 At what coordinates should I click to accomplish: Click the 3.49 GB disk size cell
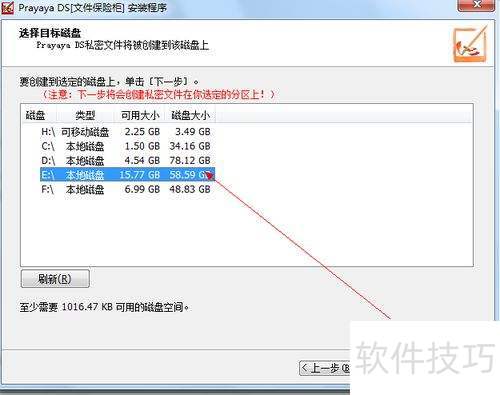tap(193, 132)
